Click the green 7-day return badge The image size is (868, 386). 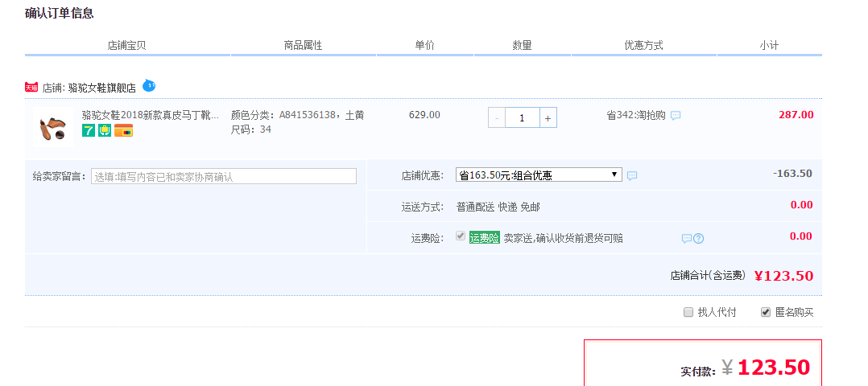click(89, 130)
